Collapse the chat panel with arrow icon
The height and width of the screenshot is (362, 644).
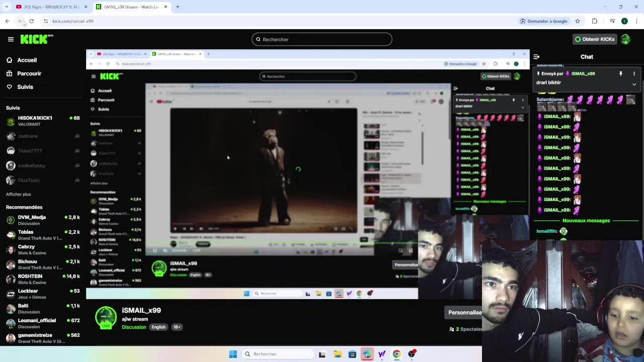(x=536, y=57)
